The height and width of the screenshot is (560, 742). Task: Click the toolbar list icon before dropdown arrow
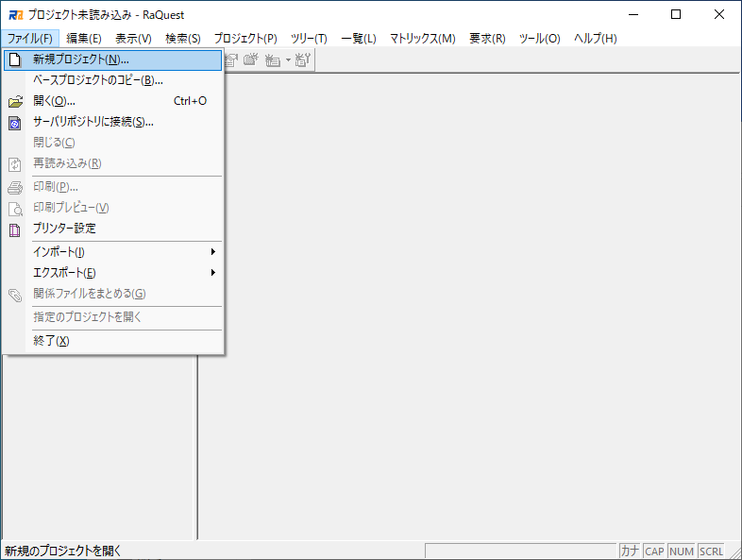coord(272,60)
